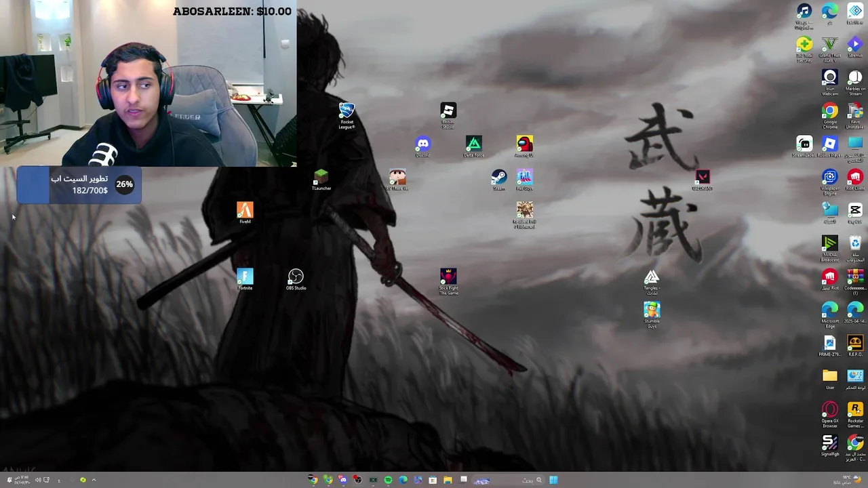Viewport: 868px width, 488px height.
Task: Launch TLauncher from the desktop
Action: point(321,179)
